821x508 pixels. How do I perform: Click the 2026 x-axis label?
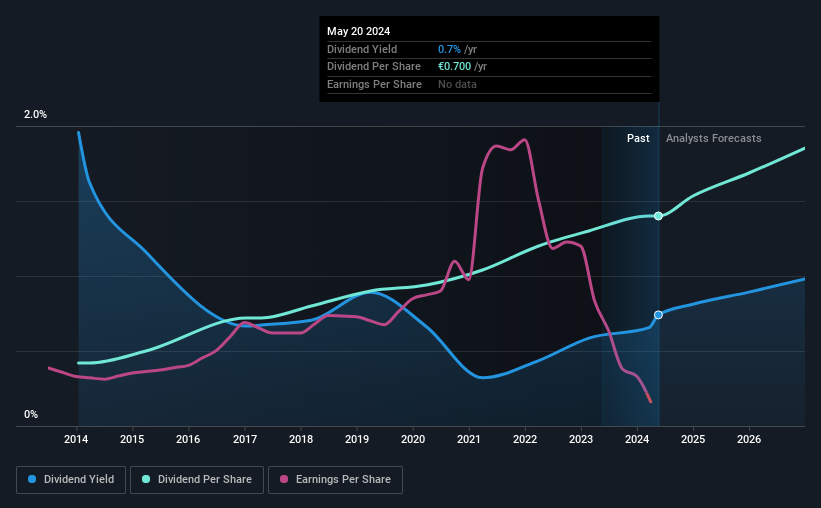click(x=749, y=439)
